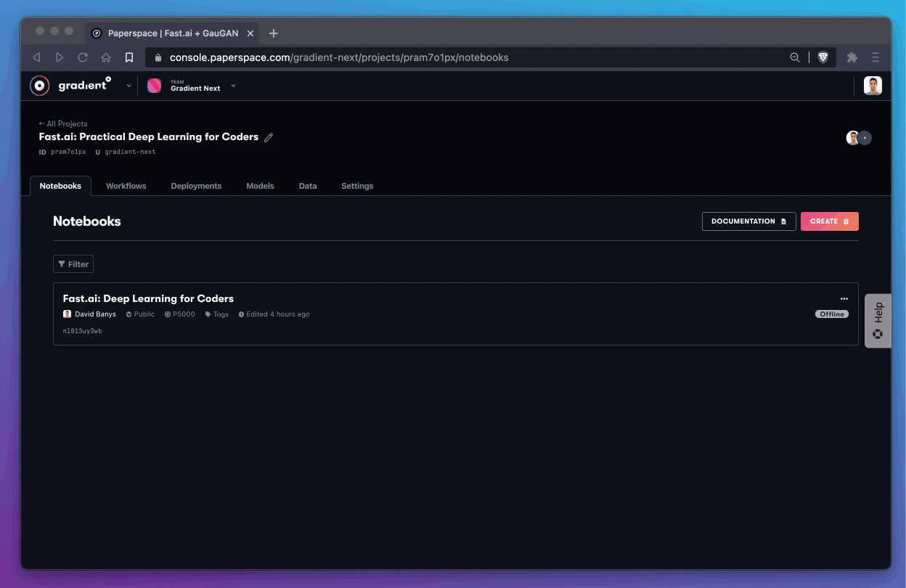
Task: Open the Documentation button
Action: [x=749, y=221]
